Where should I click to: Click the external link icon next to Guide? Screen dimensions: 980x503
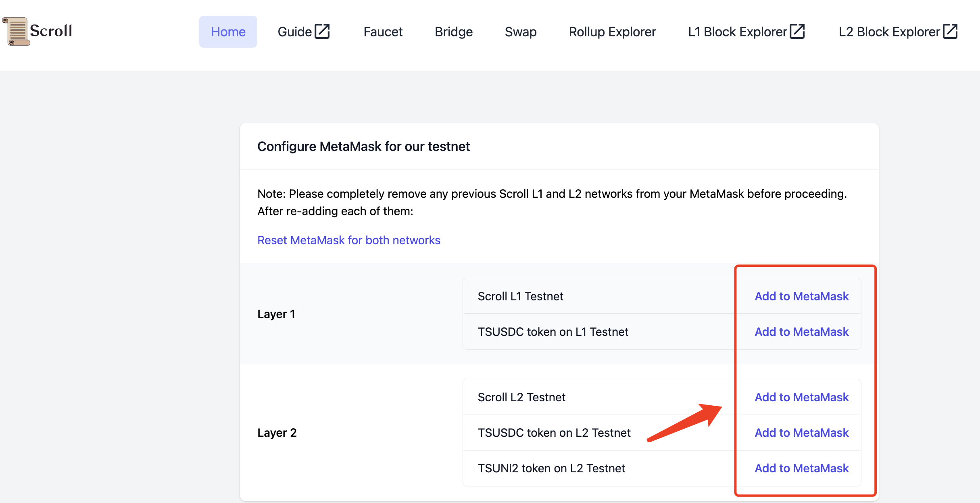pos(322,31)
